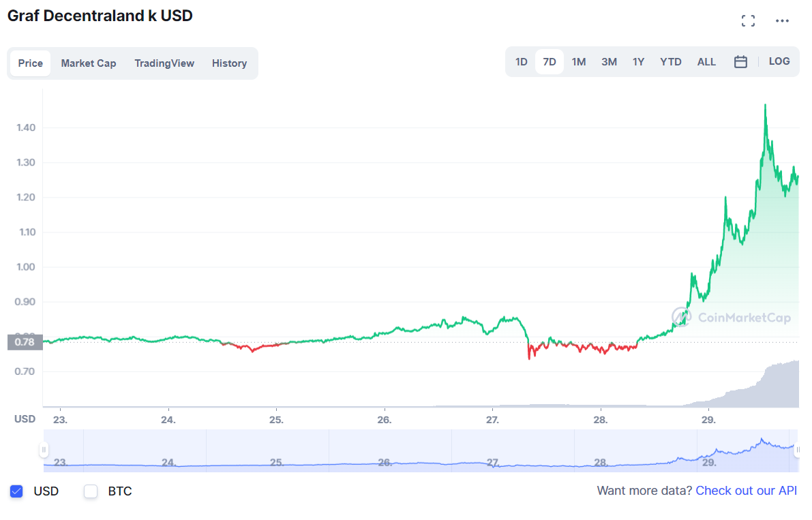Uncheck the USD checkbox

[16, 491]
